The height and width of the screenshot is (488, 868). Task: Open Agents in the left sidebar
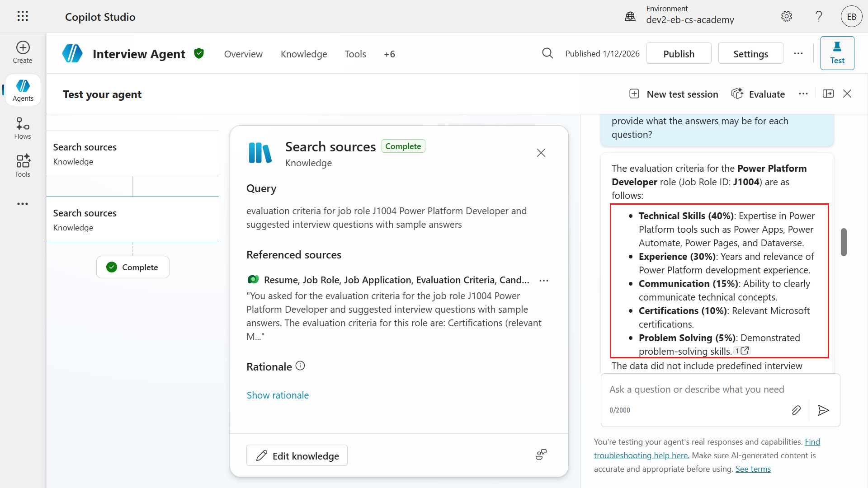point(23,90)
